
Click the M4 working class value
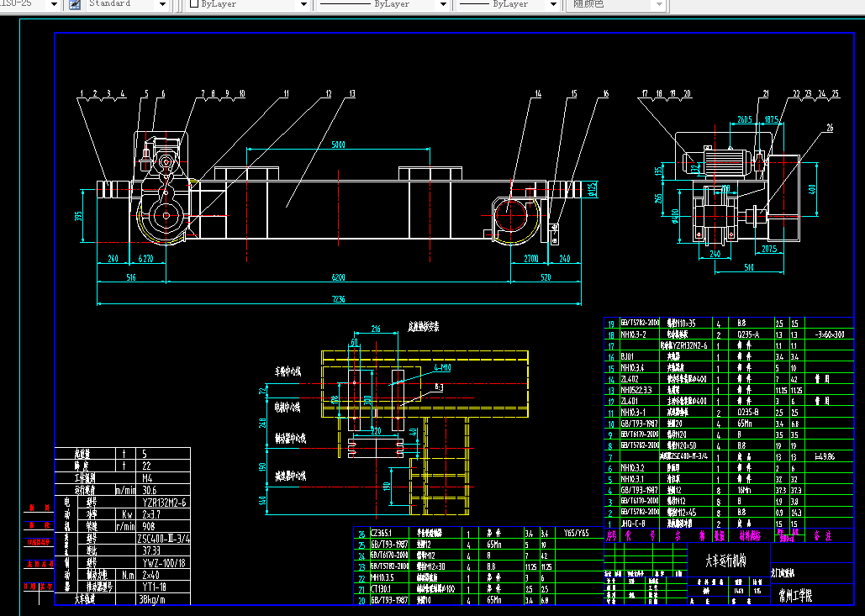click(x=147, y=477)
